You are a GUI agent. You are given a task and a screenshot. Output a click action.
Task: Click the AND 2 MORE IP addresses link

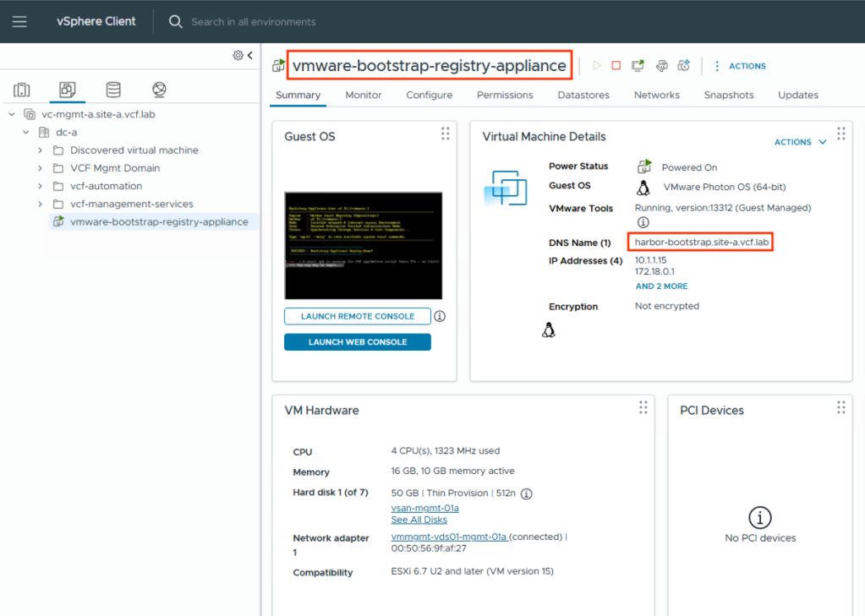(661, 286)
